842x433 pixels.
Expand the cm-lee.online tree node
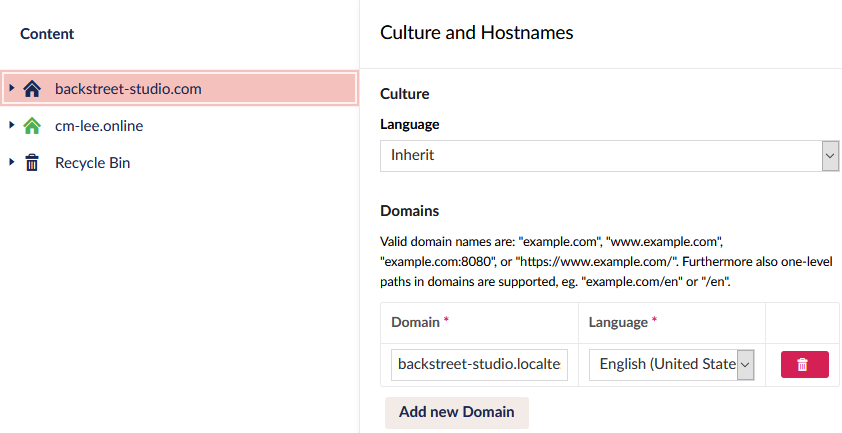pos(11,126)
